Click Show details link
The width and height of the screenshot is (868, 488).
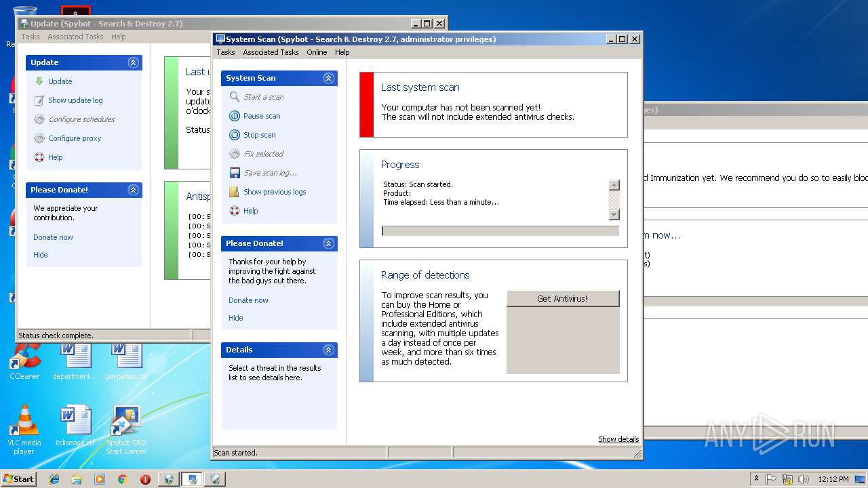(618, 439)
